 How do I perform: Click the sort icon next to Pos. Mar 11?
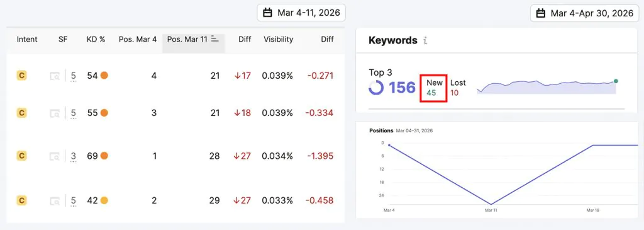[215, 38]
